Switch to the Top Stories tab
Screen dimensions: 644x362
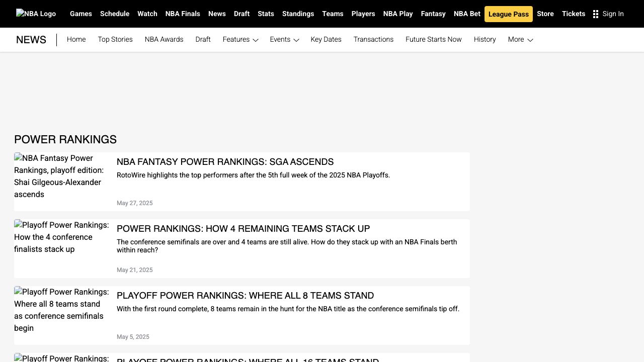(x=115, y=40)
